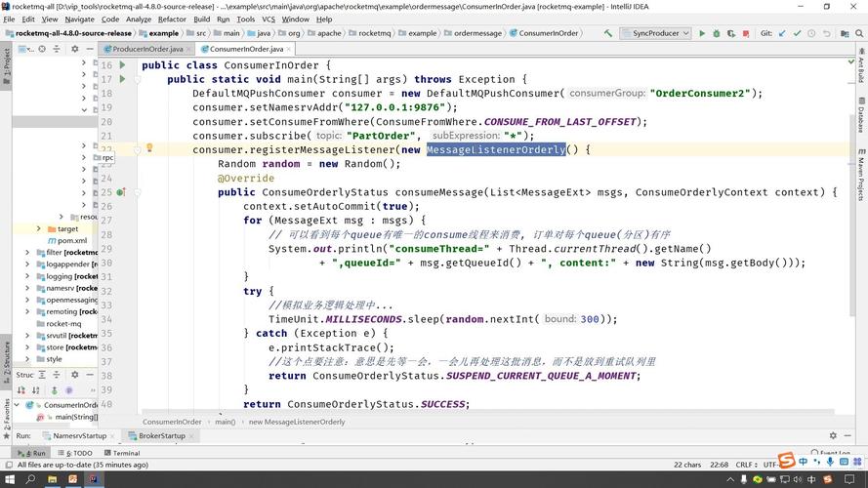Open the project view selector dropdown
Screen dimensions: 868x488
click(25, 49)
